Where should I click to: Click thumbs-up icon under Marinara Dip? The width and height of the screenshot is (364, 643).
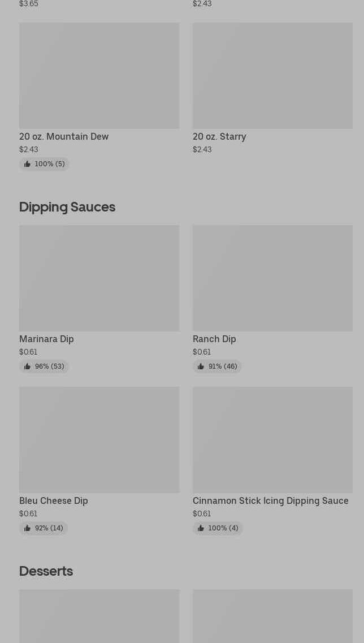coord(27,366)
